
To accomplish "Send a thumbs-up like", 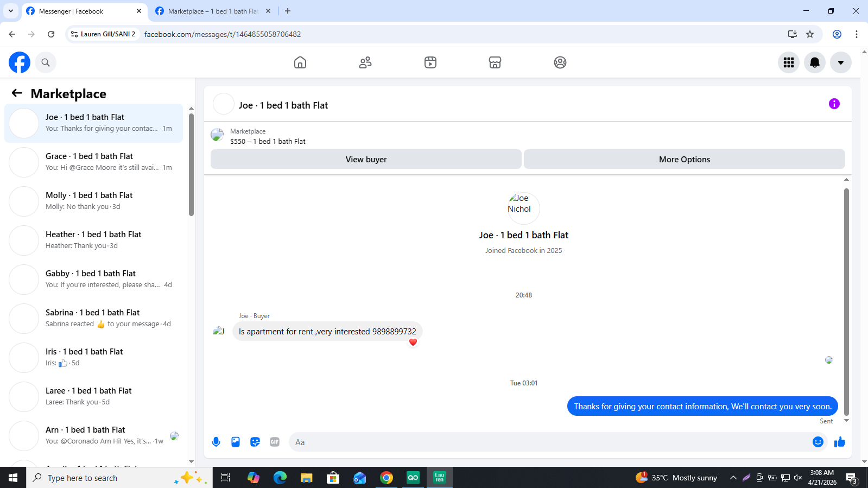I will [840, 442].
